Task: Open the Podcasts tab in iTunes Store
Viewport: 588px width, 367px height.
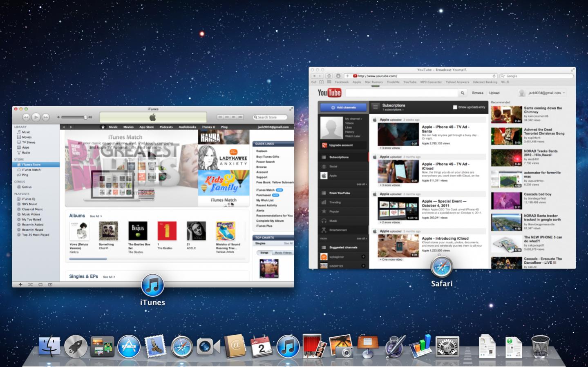Action: [x=166, y=127]
